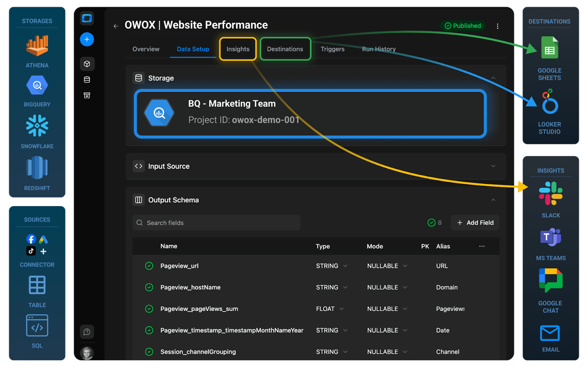Click the BigQuery storage icon in Storages
This screenshot has width=588, height=368.
37,86
